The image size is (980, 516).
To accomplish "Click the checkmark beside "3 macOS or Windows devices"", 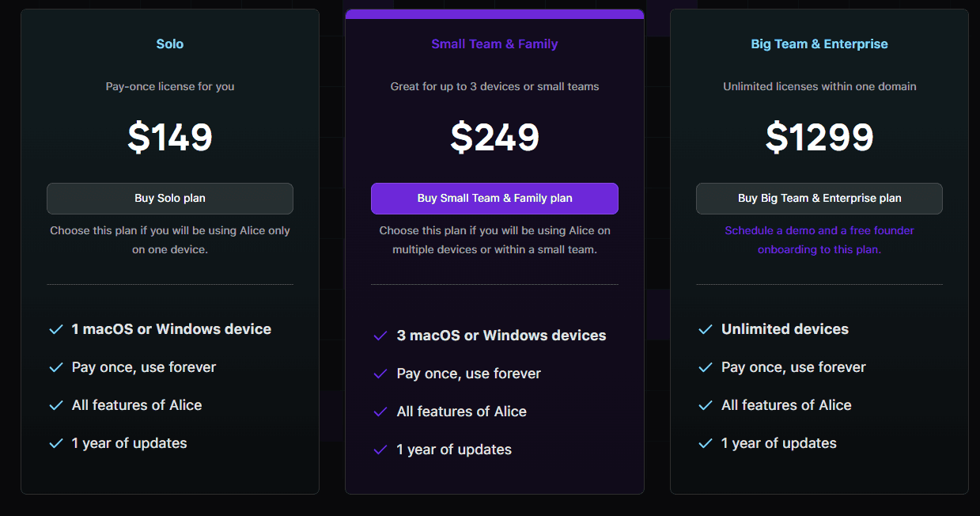I will click(x=380, y=335).
